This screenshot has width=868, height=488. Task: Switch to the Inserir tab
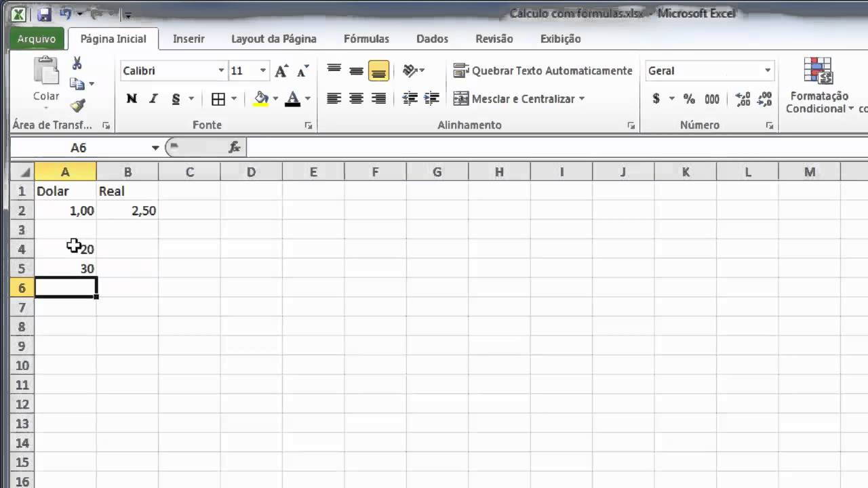coord(189,39)
